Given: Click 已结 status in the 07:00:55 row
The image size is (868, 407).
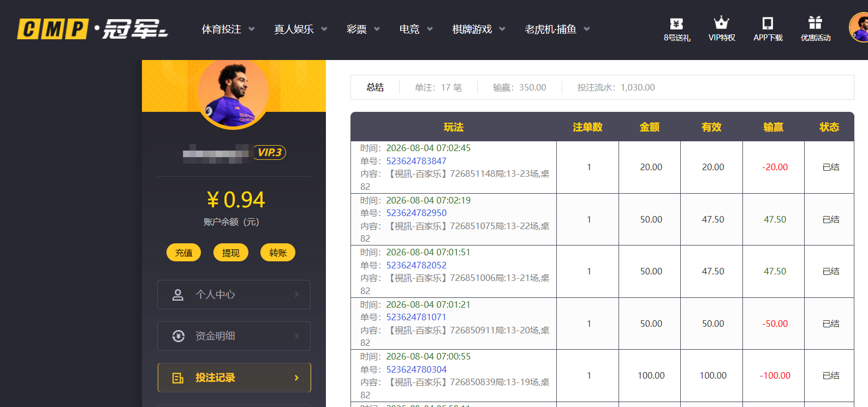Looking at the screenshot, I should (831, 375).
